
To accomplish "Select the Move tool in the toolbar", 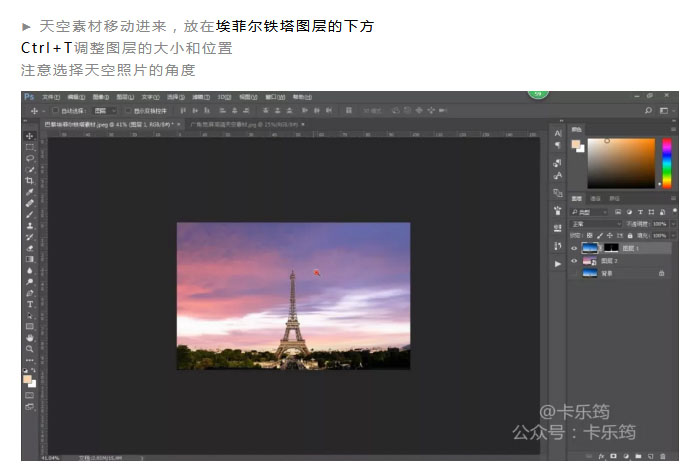I will coord(30,136).
